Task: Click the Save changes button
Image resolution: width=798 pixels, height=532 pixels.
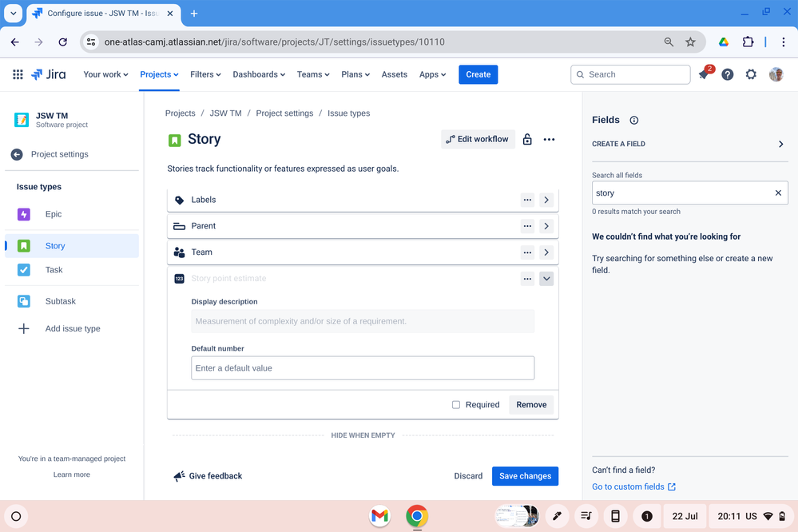Action: pyautogui.click(x=525, y=475)
